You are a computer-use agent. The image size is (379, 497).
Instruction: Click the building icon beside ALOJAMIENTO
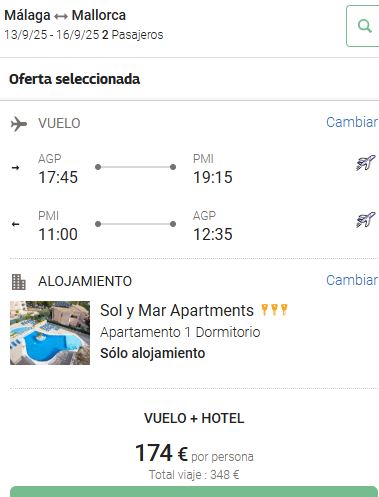point(19,282)
